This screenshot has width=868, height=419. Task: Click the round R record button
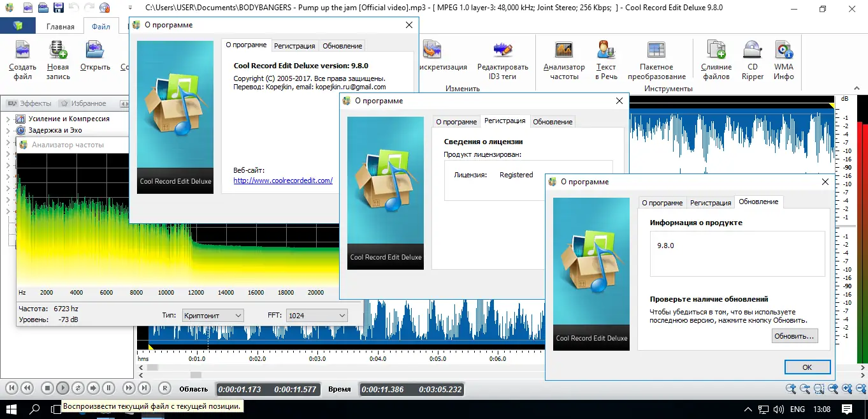tap(164, 388)
